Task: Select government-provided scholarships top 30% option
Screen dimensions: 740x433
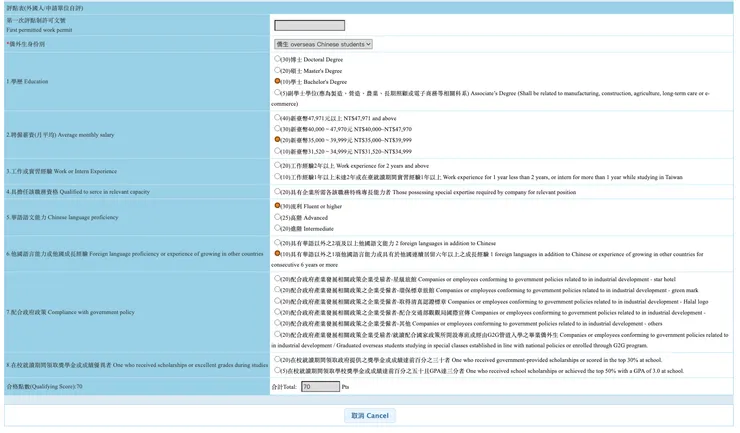Action: tap(277, 359)
